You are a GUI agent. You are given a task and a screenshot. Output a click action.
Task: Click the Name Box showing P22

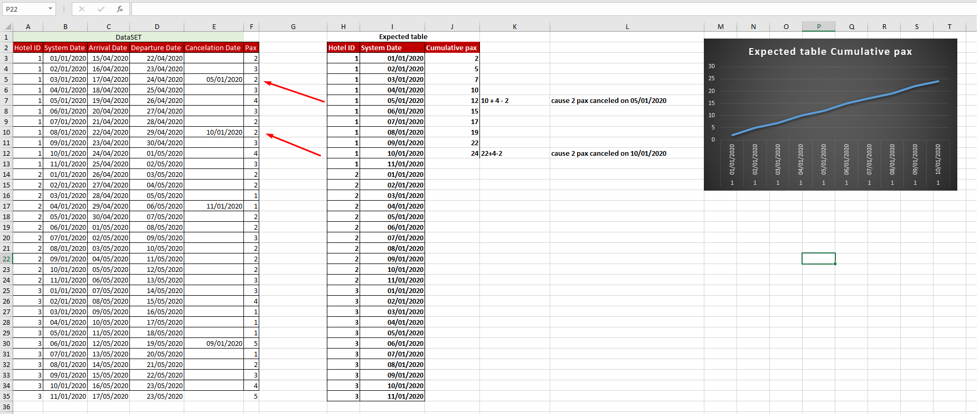[x=24, y=9]
